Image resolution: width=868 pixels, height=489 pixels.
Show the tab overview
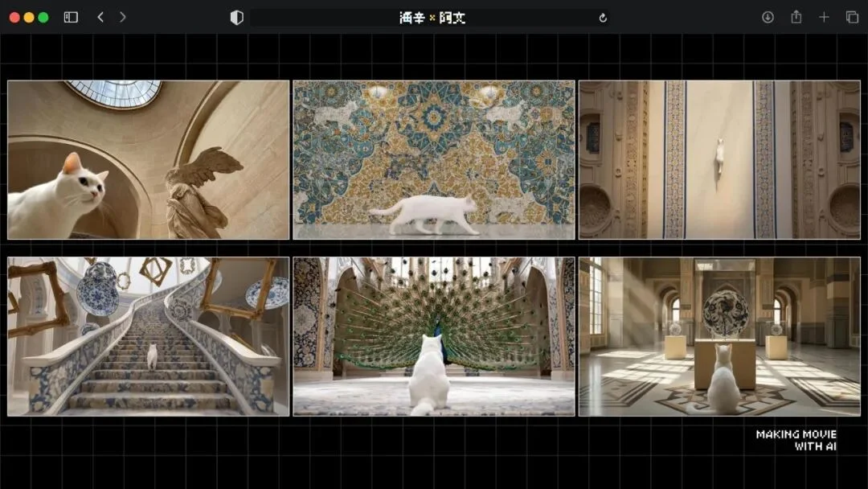(x=852, y=17)
